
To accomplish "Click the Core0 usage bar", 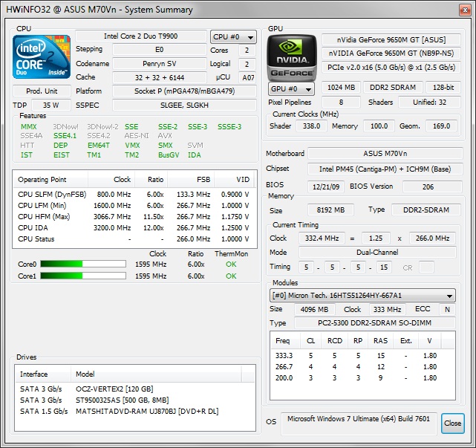I will point(71,264).
